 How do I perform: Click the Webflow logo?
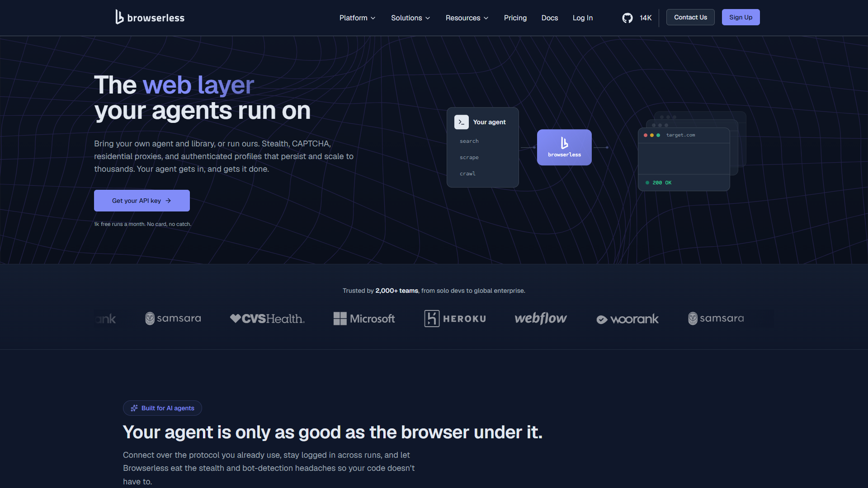tap(541, 319)
